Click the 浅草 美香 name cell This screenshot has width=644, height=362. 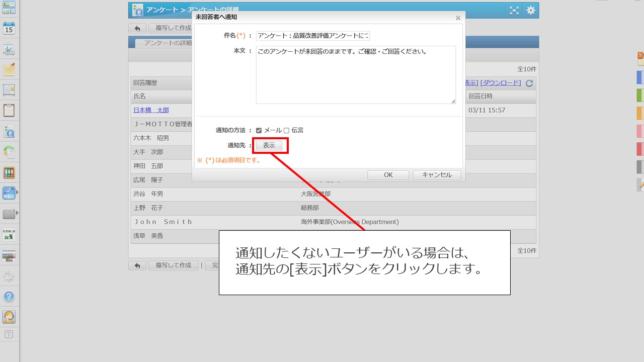point(148,236)
